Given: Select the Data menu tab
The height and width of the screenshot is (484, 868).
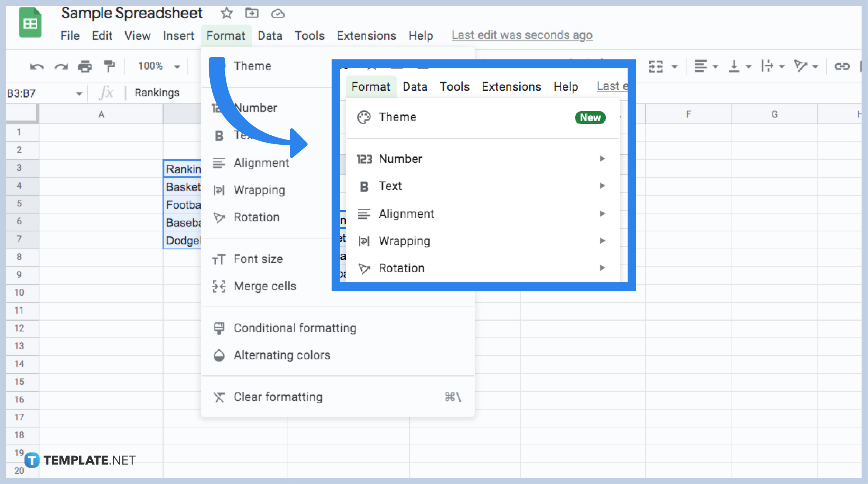Looking at the screenshot, I should coord(271,35).
